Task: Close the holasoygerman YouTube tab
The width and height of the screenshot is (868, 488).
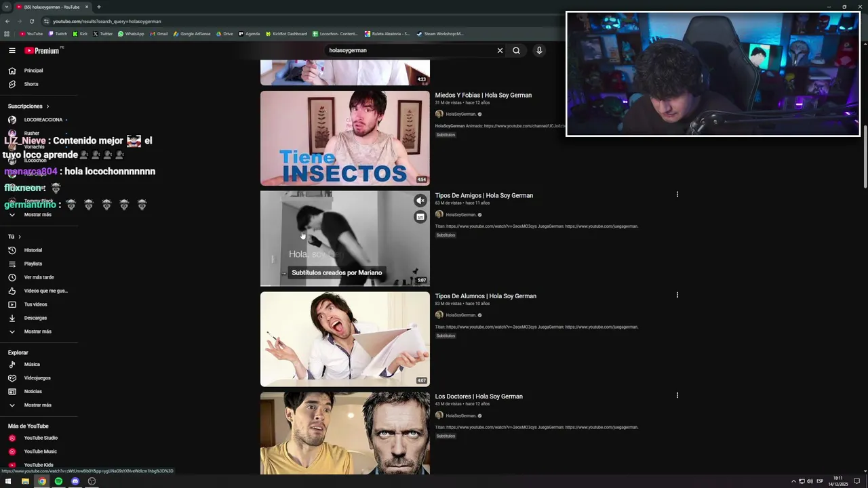Action: tap(87, 7)
